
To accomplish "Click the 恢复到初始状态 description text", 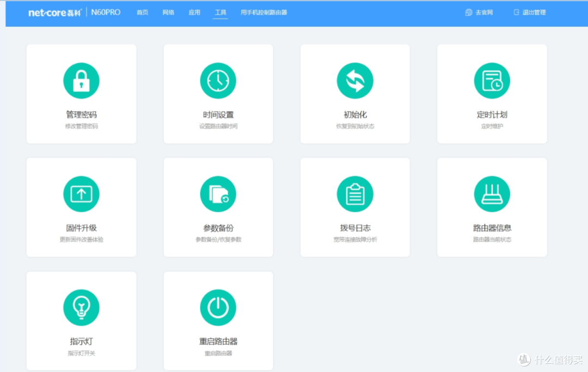I will click(355, 126).
